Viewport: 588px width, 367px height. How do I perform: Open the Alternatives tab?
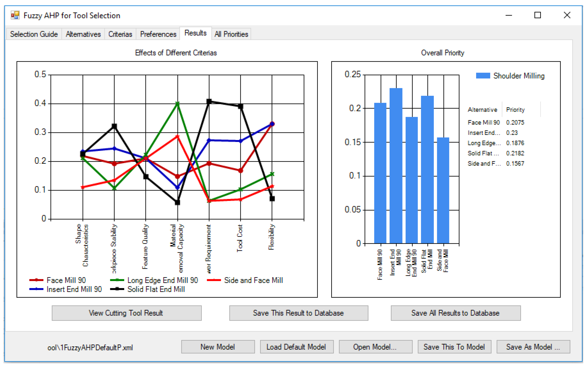click(83, 34)
